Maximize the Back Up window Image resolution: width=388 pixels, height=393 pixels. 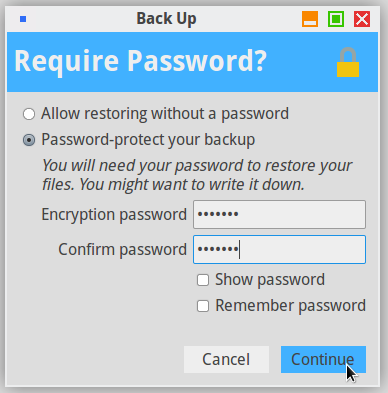click(x=336, y=19)
